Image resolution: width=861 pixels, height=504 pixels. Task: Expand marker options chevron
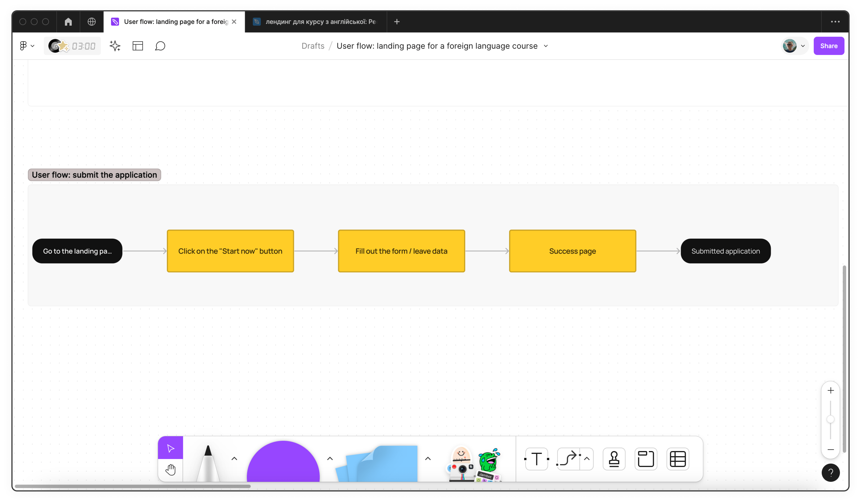pyautogui.click(x=234, y=459)
